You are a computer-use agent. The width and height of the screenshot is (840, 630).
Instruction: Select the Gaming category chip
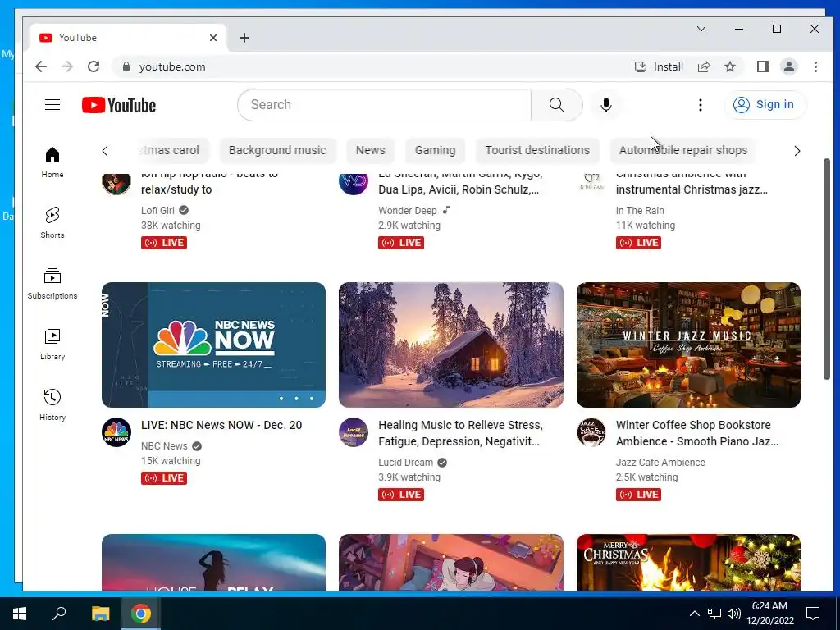[x=435, y=151]
